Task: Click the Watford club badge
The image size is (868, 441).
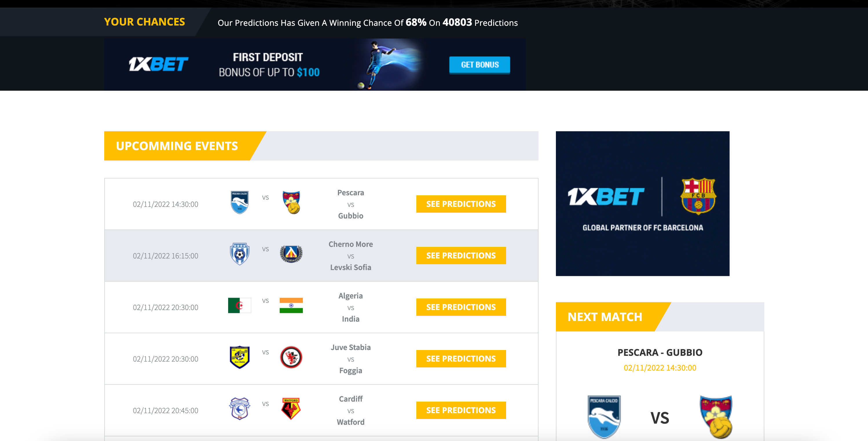Action: click(291, 409)
